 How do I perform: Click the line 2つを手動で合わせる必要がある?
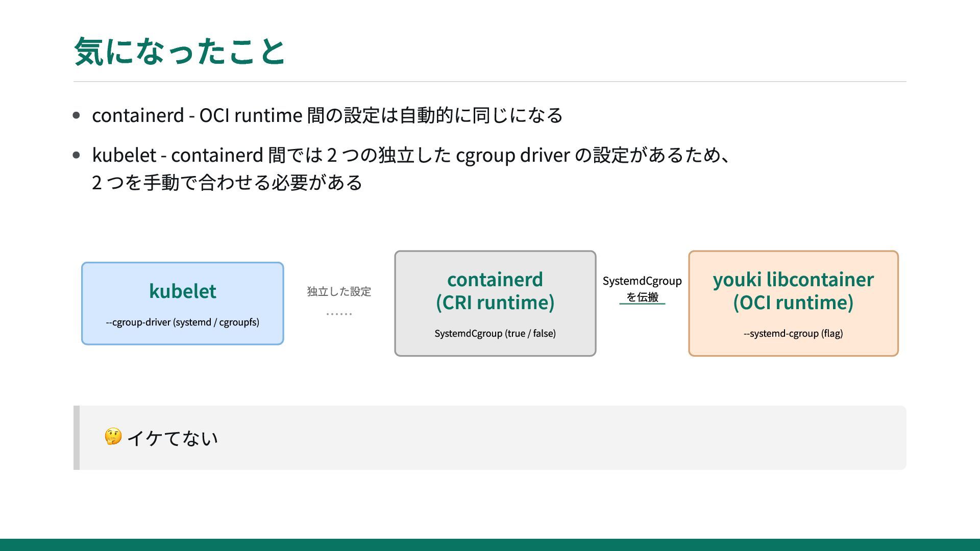coord(227,182)
